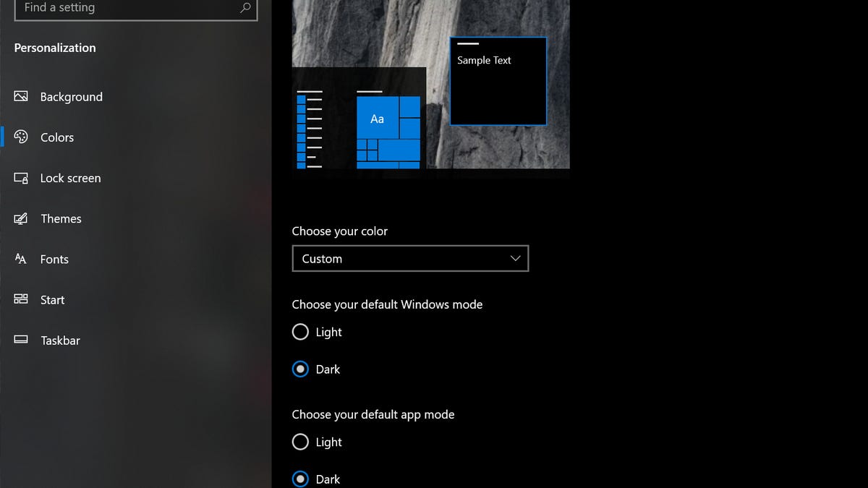The width and height of the screenshot is (868, 488).
Task: Select the Themes brush icon
Action: pos(21,218)
